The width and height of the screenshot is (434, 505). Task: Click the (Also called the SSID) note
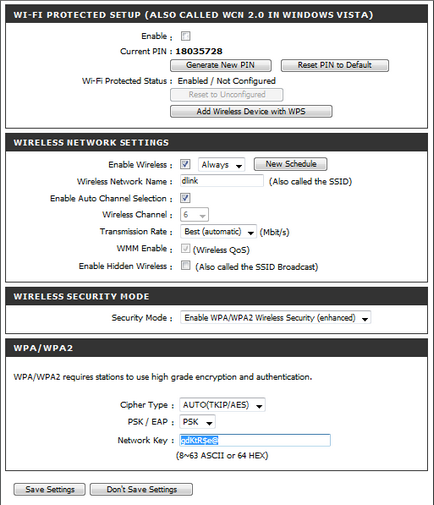311,182
